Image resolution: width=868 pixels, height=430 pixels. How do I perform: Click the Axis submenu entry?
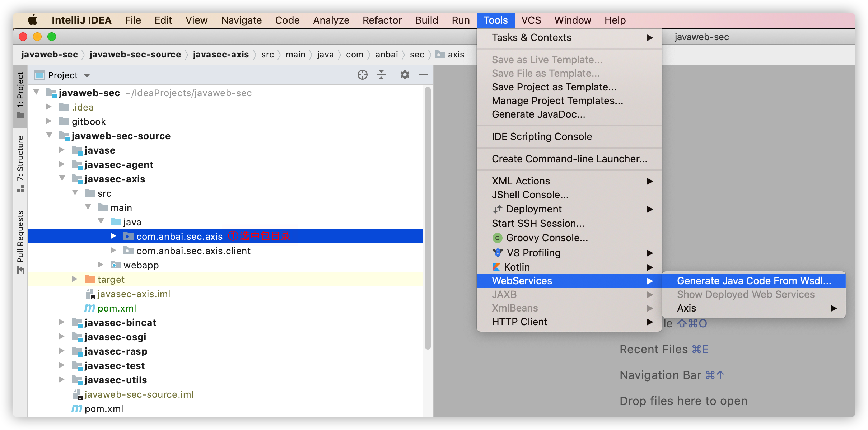686,308
